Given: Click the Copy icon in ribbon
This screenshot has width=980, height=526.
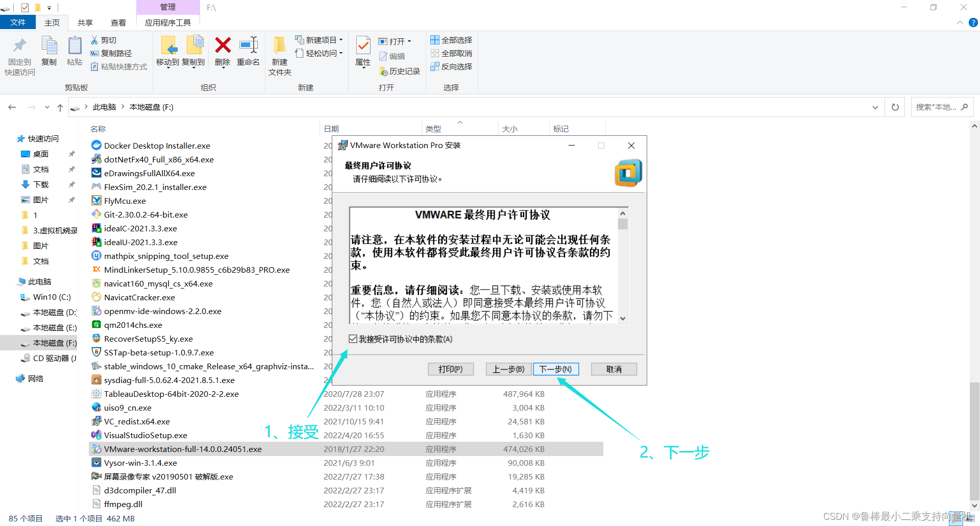Looking at the screenshot, I should [x=49, y=45].
